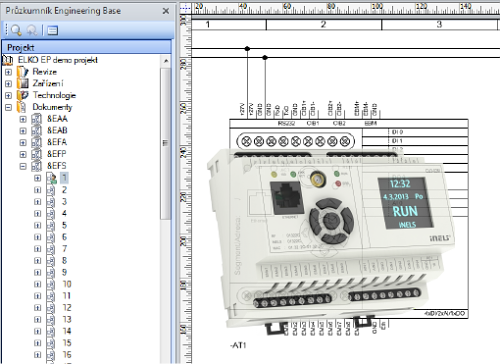Collapse the Dokumenty tree node
This screenshot has height=364, width=500.
click(x=9, y=107)
